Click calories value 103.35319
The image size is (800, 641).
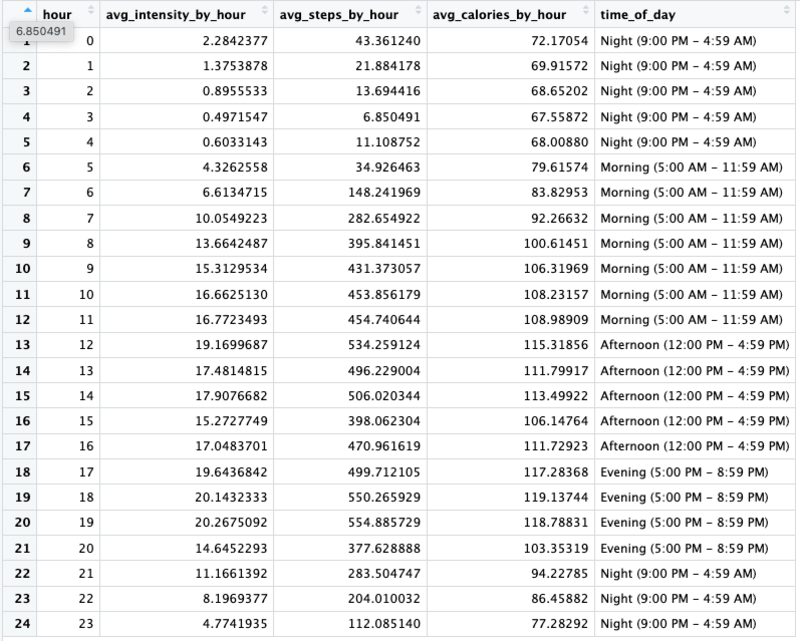[x=556, y=548]
